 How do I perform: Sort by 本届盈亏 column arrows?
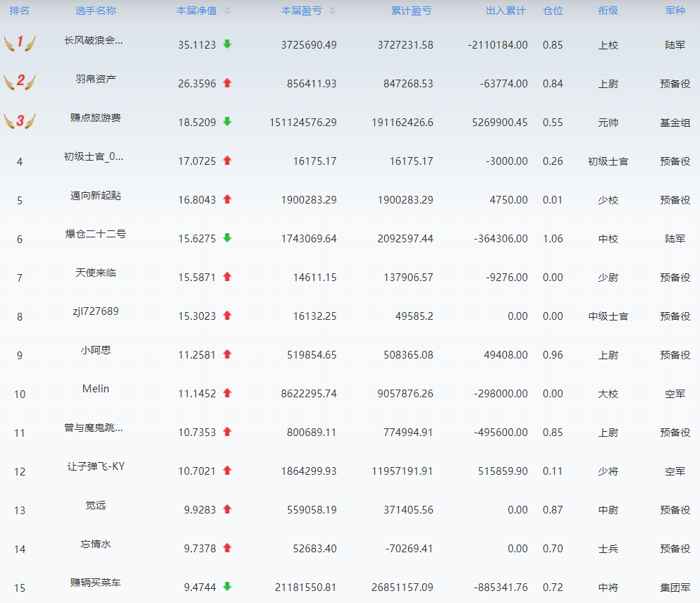click(332, 11)
